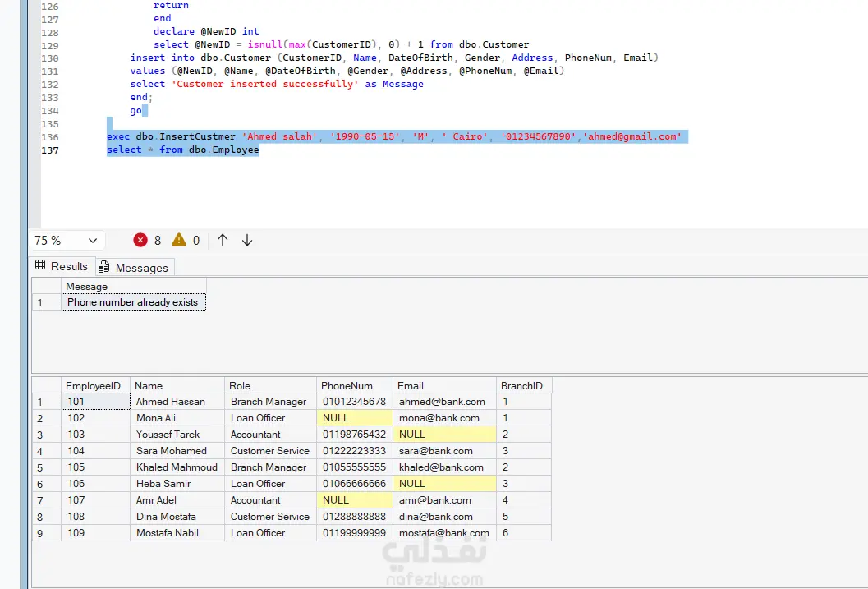Go to previous issue with up arrow
This screenshot has width=868, height=589.
pos(223,240)
